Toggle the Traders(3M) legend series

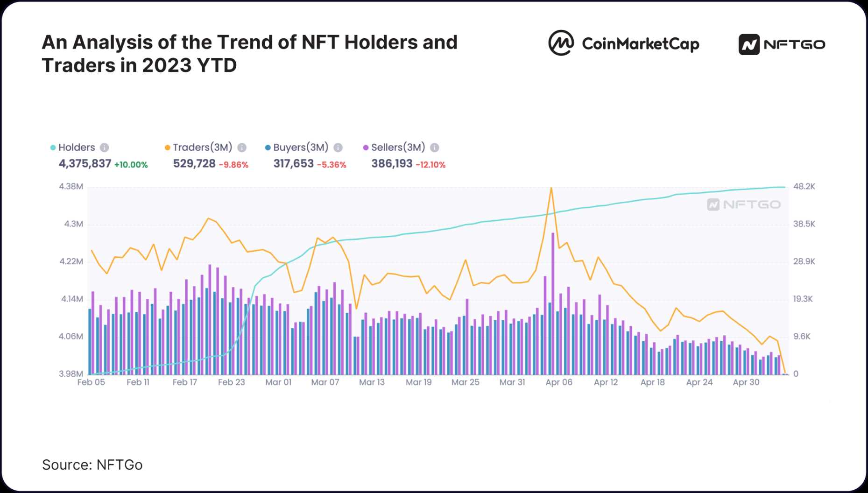pos(202,148)
